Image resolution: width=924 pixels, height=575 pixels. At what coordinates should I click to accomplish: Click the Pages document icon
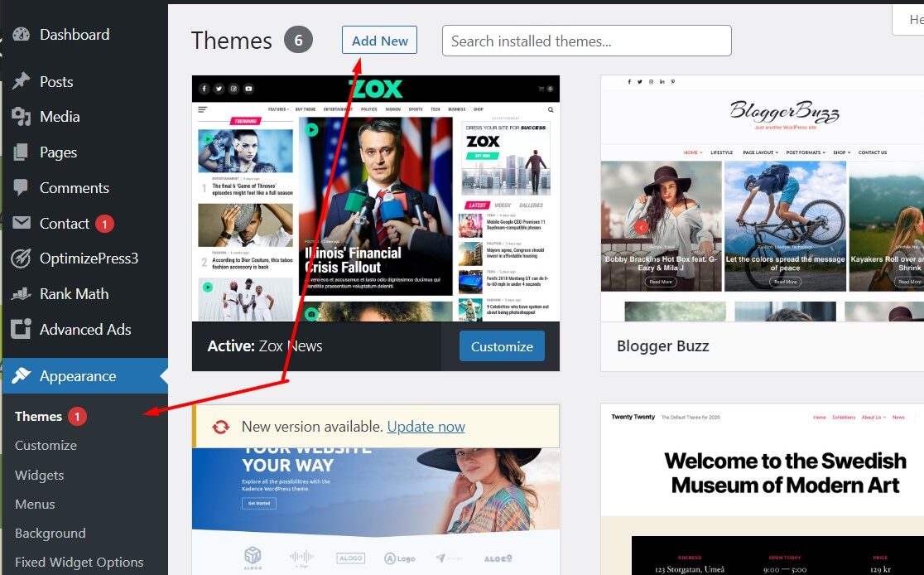click(x=21, y=152)
